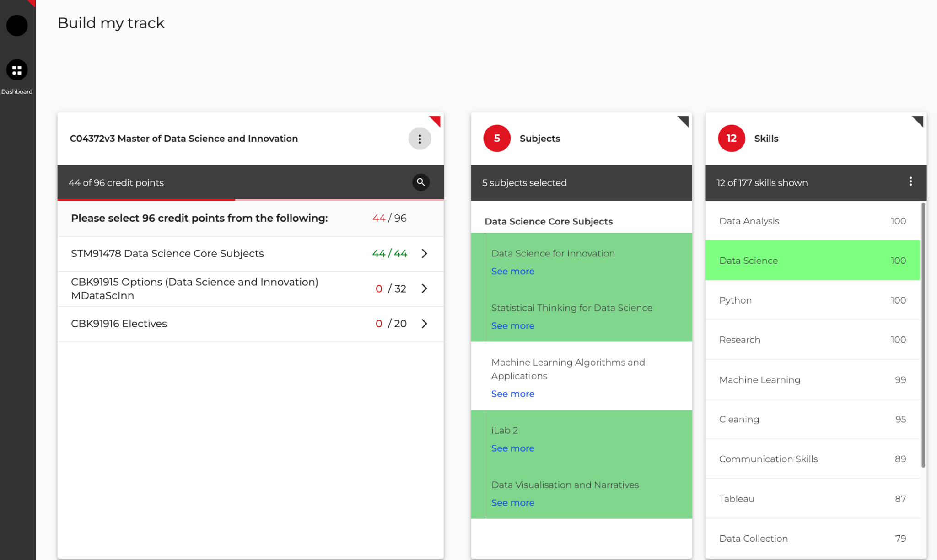Expand CBK91916 Electives row
Viewport: 937px width, 560px height.
[424, 324]
